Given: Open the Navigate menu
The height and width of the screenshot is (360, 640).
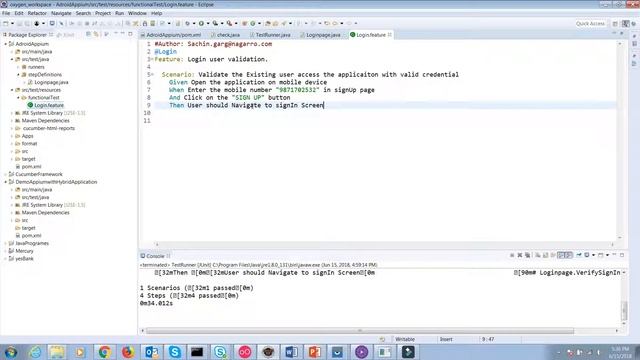Looking at the screenshot, I should pos(61,13).
